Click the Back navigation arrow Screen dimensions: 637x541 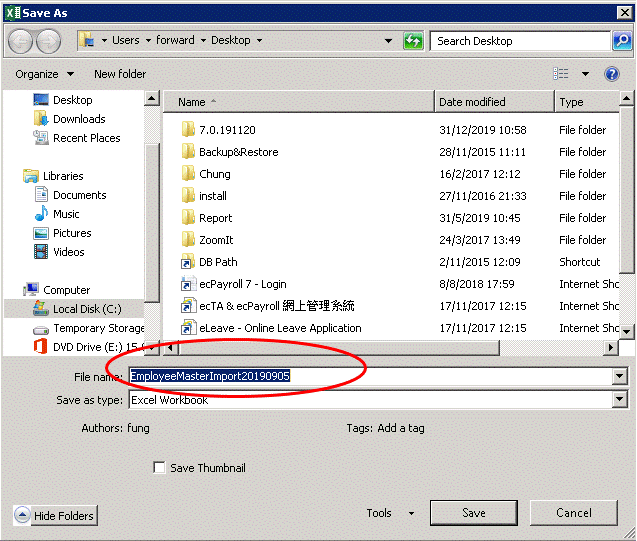(21, 41)
